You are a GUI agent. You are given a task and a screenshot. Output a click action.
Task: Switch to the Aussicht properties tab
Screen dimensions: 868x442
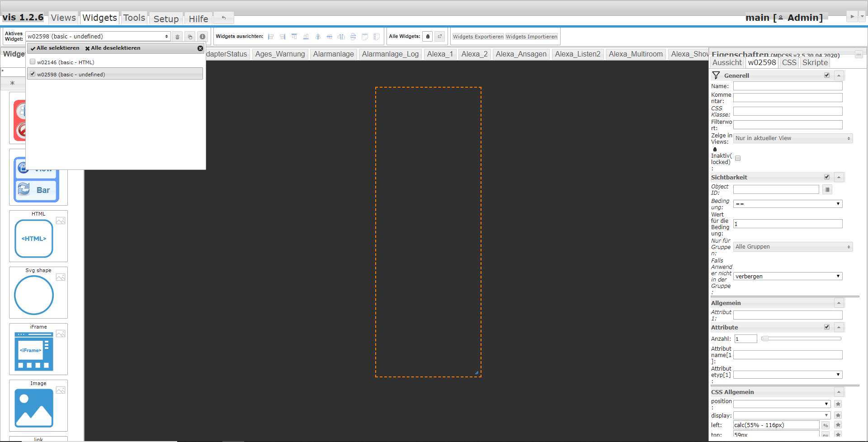pyautogui.click(x=727, y=62)
